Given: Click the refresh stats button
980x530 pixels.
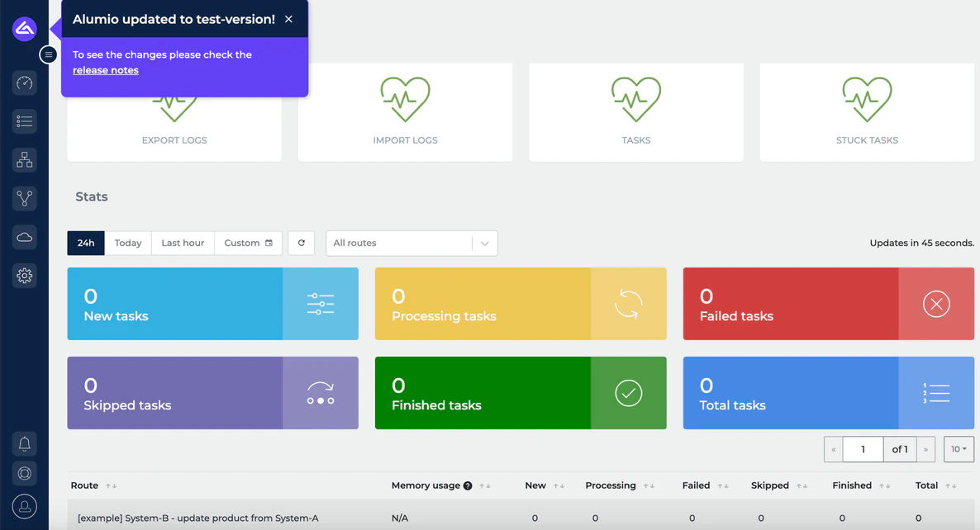Looking at the screenshot, I should pos(302,243).
